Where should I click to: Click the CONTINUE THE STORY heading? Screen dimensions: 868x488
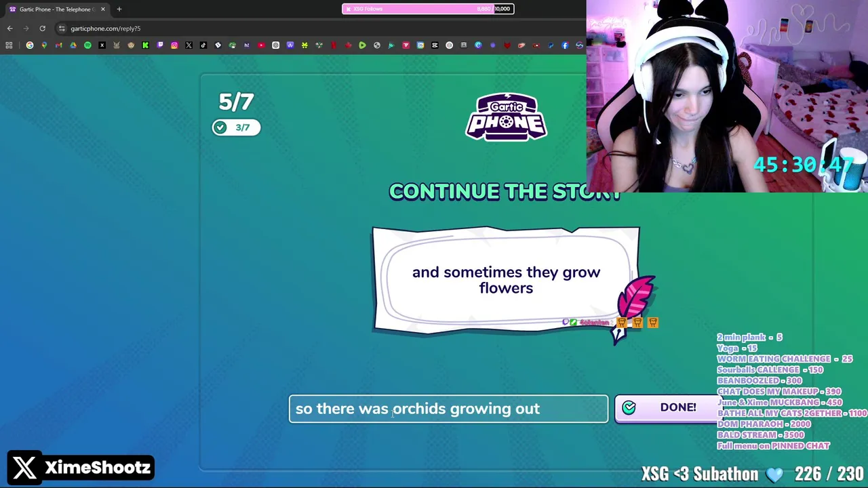[505, 192]
